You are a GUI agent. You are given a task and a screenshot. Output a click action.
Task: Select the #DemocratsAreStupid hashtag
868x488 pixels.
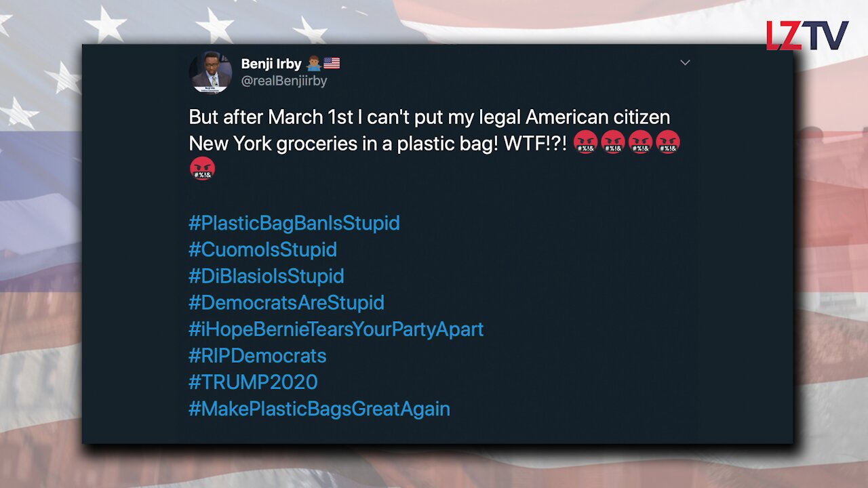pos(286,302)
